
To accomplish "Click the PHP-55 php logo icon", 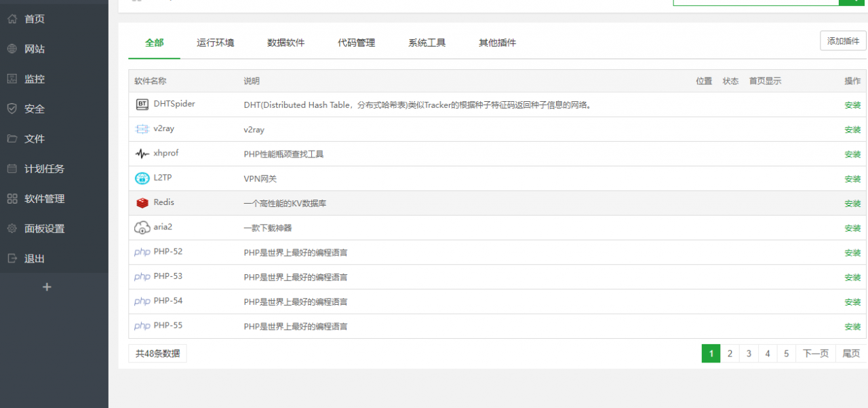I will click(x=142, y=326).
